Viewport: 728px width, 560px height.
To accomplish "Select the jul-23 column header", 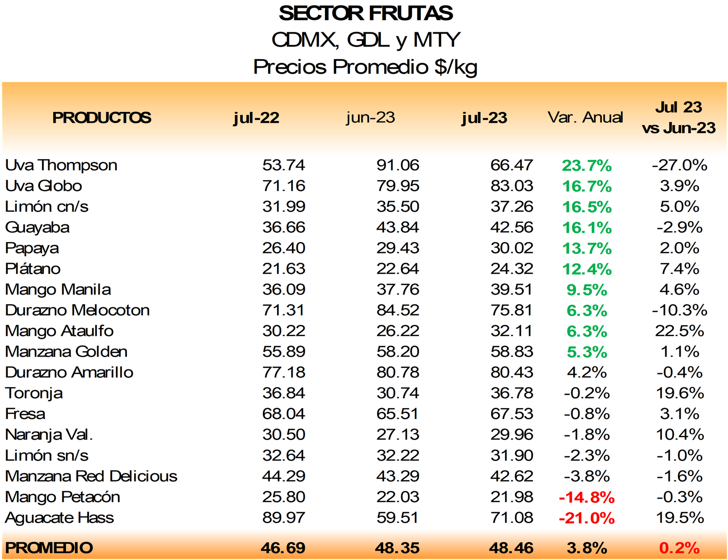I will point(484,118).
